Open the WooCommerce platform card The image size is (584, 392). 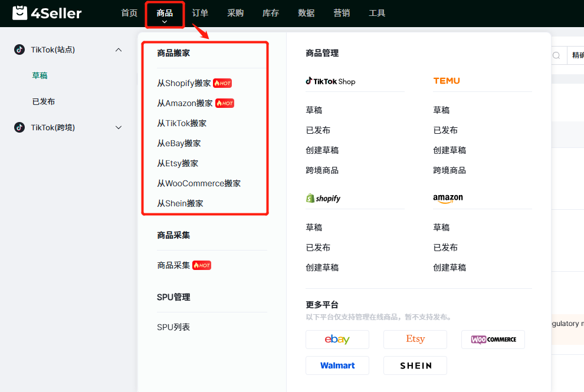pos(493,339)
